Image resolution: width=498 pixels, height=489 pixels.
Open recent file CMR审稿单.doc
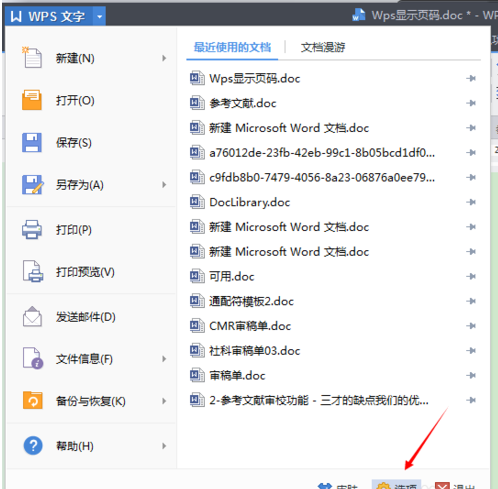[250, 326]
